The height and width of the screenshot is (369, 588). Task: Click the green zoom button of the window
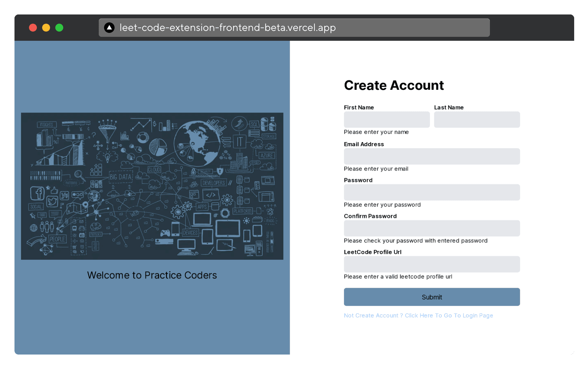point(59,28)
